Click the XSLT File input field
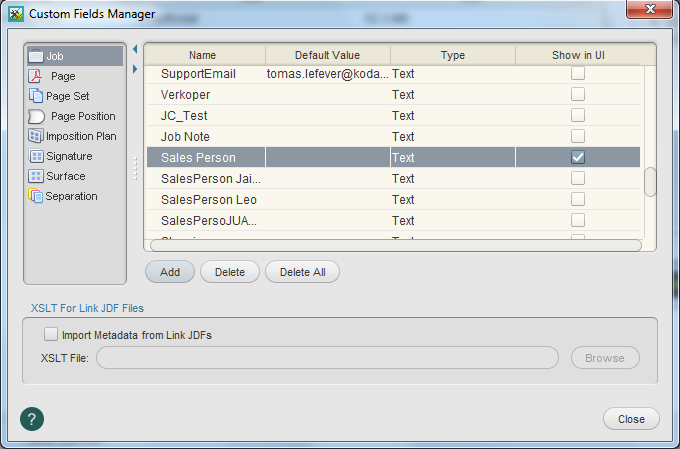 coord(327,358)
